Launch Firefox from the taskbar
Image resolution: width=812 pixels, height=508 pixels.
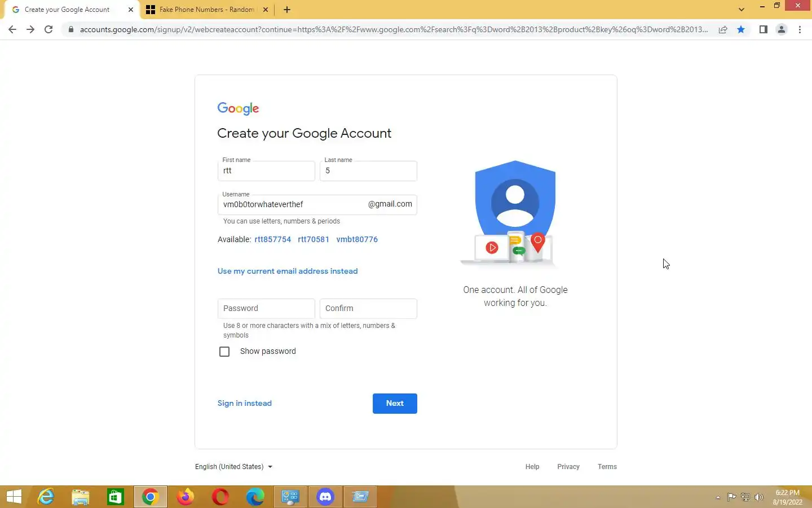tap(186, 497)
